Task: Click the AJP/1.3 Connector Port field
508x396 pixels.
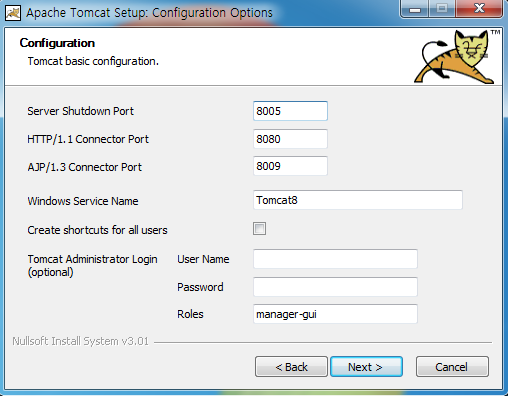Action: point(290,166)
